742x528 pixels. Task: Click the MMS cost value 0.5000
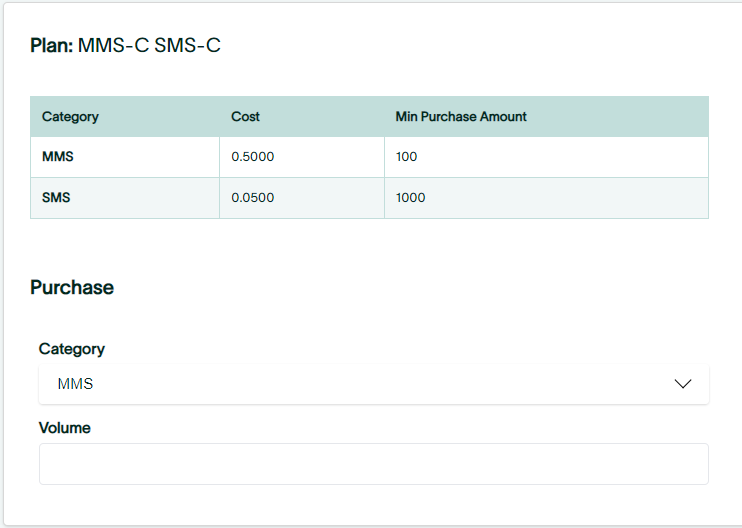253,157
